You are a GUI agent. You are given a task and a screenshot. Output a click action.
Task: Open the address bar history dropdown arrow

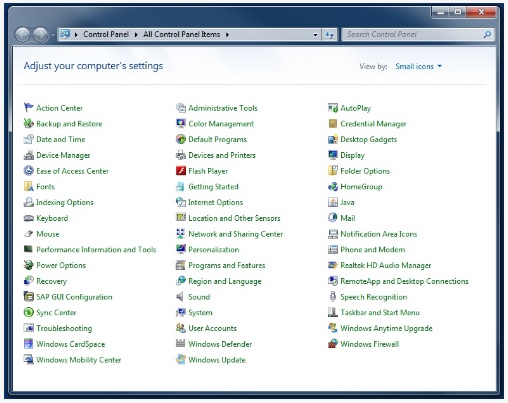coord(315,34)
